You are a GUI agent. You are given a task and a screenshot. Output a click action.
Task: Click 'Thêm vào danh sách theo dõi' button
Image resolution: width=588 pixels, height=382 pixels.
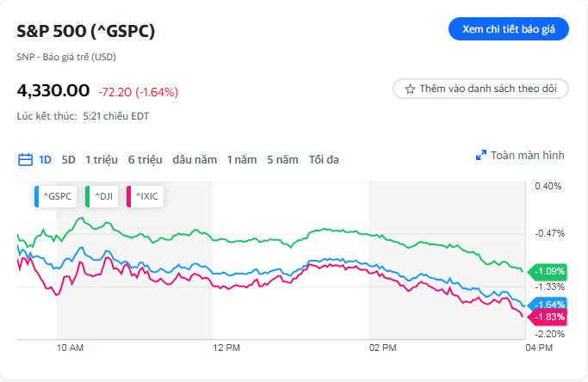(x=480, y=89)
